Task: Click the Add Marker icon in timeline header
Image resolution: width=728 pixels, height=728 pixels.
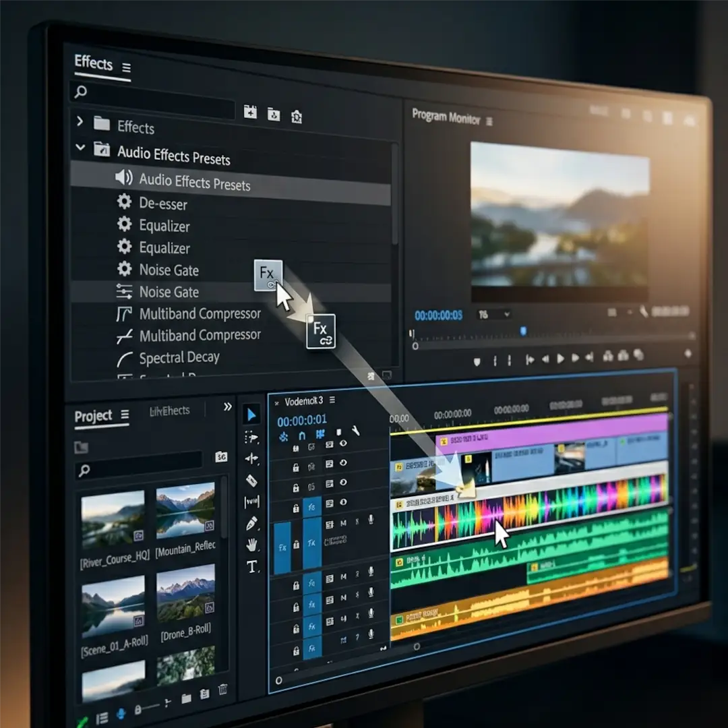Action: pos(339,432)
